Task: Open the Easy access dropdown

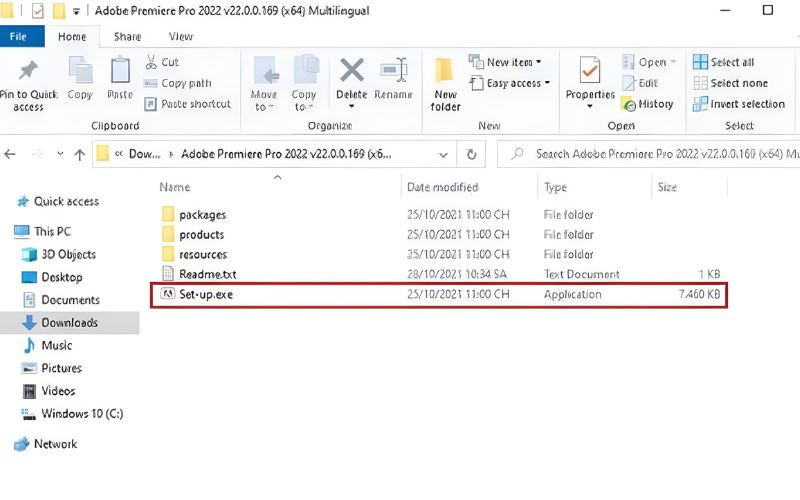Action: (x=510, y=83)
